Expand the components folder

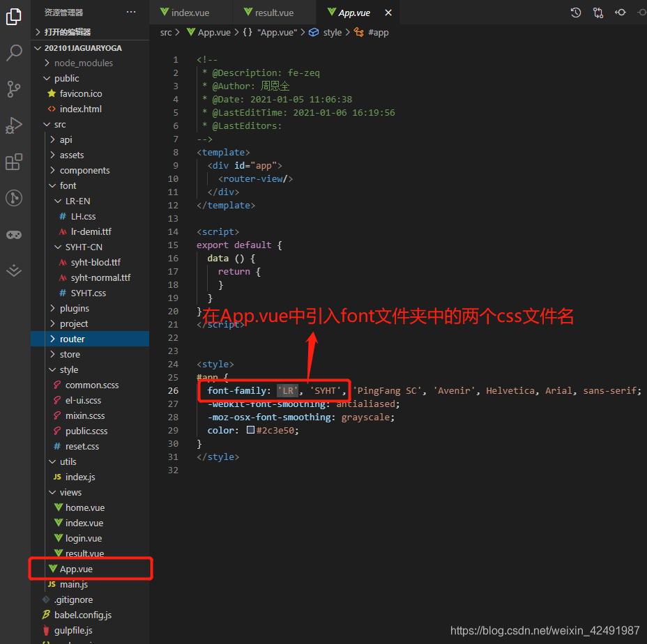89,170
